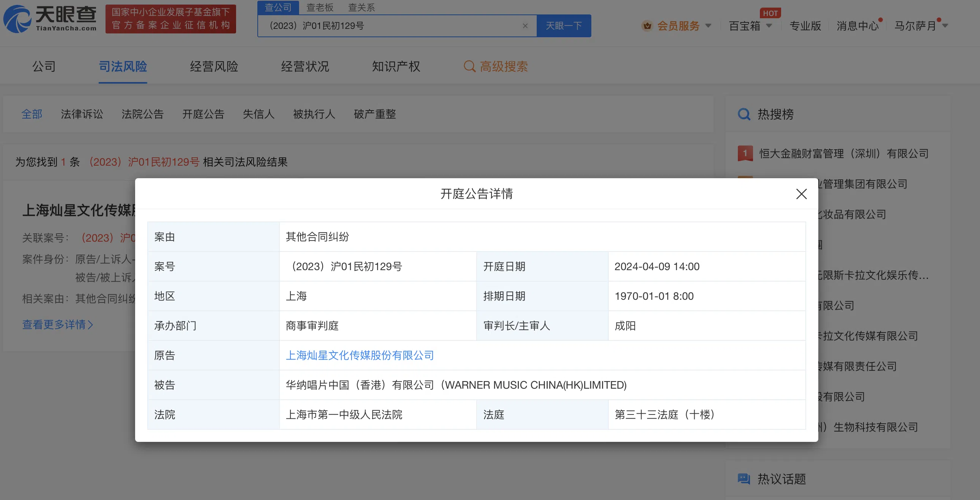Switch to the 查关系 search tab

(x=361, y=7)
